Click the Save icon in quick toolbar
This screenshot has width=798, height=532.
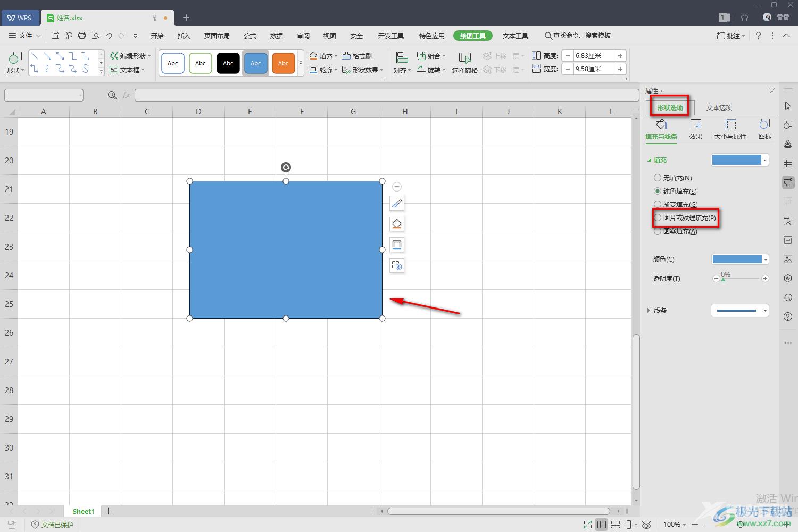tap(55, 36)
